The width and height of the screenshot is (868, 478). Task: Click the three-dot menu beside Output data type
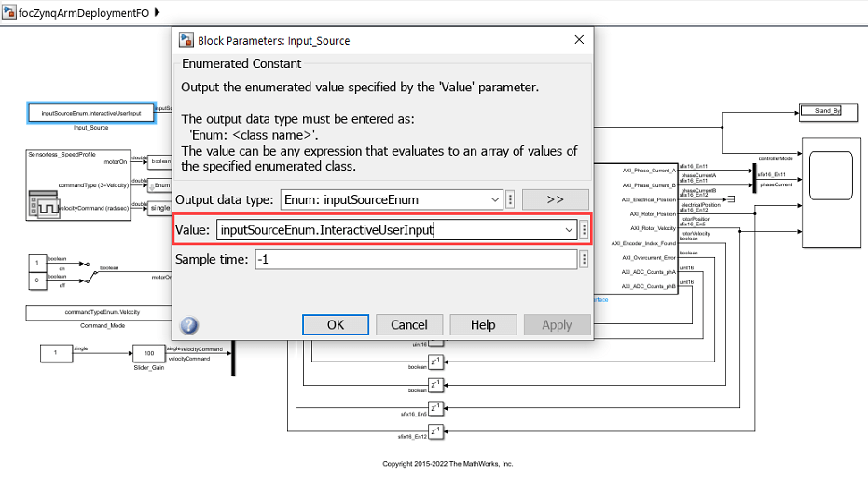tap(510, 199)
